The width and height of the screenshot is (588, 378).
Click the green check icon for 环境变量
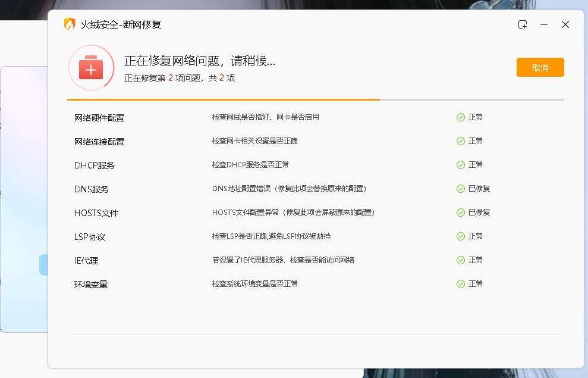tap(461, 284)
